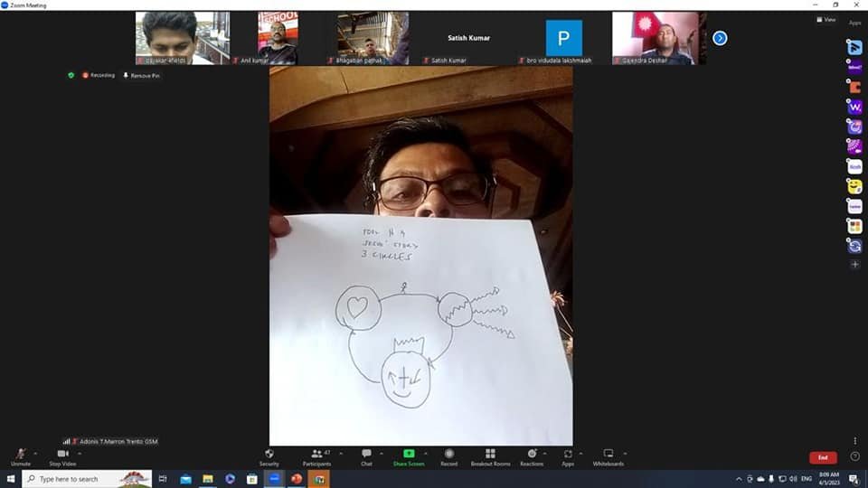The height and width of the screenshot is (488, 868).
Task: Select the Satish Kumar participant tile
Action: [x=468, y=38]
